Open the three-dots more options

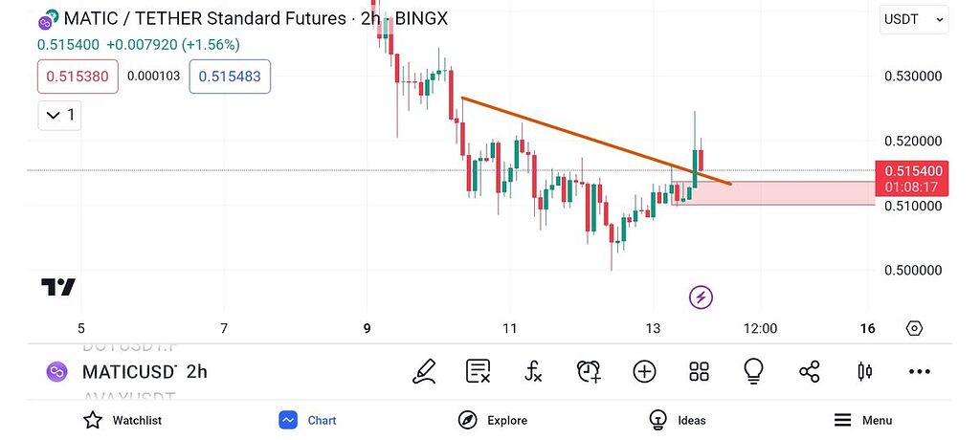click(x=920, y=371)
